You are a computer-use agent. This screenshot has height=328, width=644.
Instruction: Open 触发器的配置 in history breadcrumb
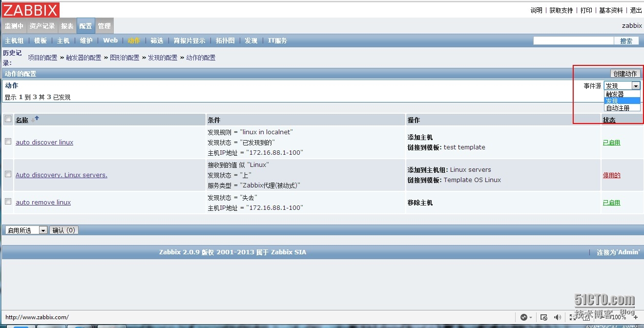(83, 58)
